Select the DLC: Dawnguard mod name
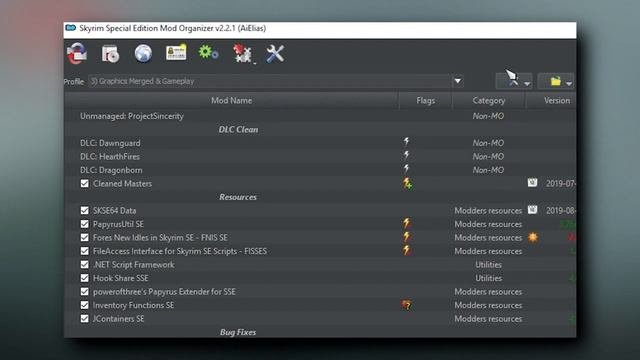Screen dimensions: 640x360 click(110, 143)
